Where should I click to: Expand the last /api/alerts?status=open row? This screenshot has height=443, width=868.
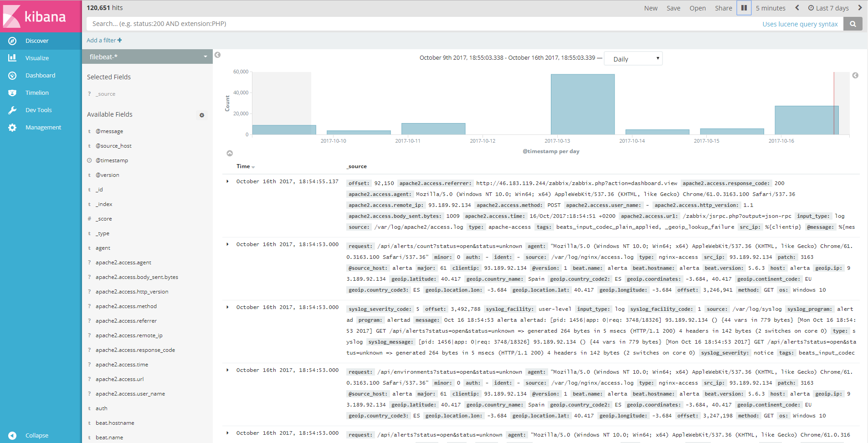point(228,433)
